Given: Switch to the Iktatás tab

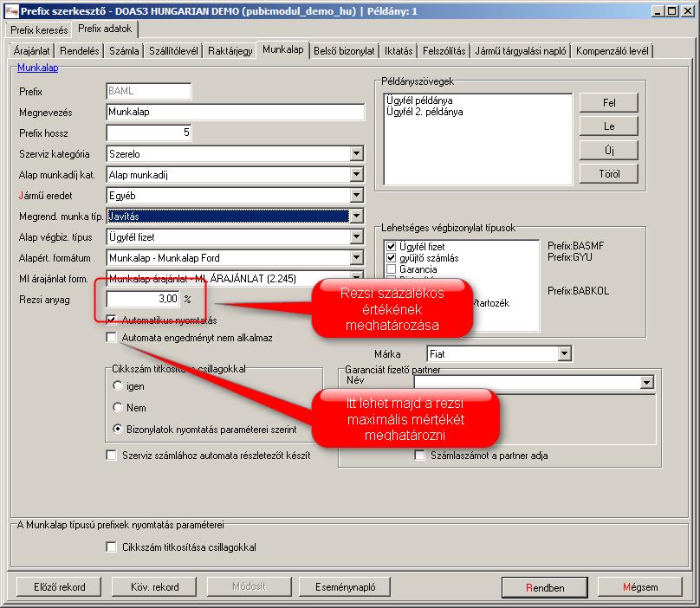Looking at the screenshot, I should click(399, 51).
